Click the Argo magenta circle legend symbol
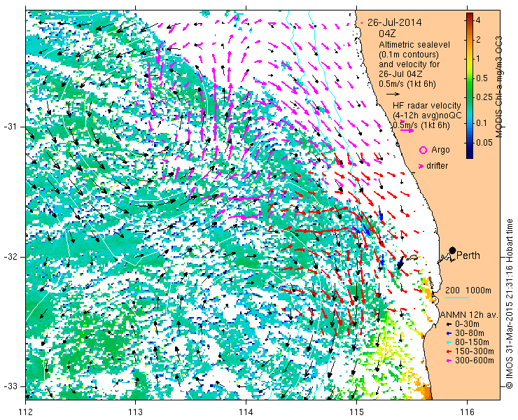 (x=423, y=150)
